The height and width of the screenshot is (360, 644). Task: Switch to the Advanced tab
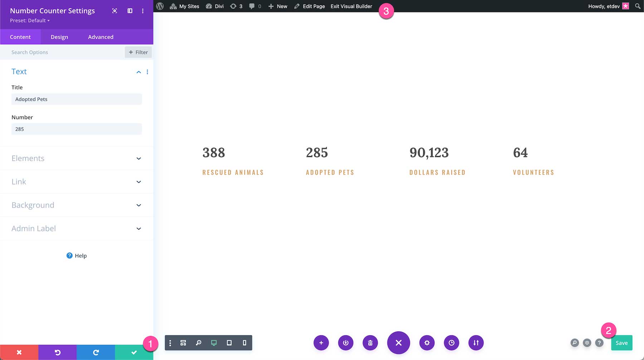pyautogui.click(x=101, y=37)
